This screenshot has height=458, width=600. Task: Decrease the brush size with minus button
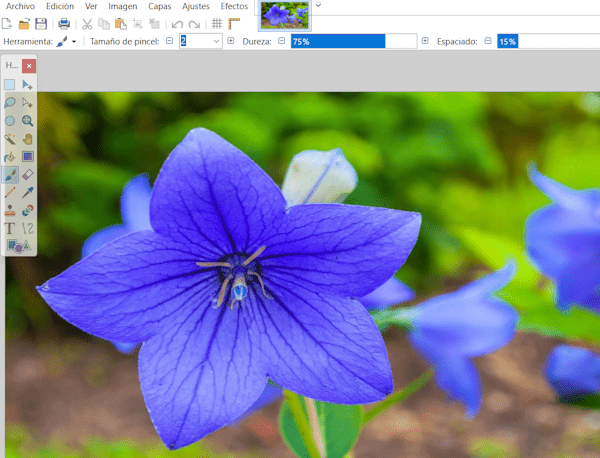point(170,41)
